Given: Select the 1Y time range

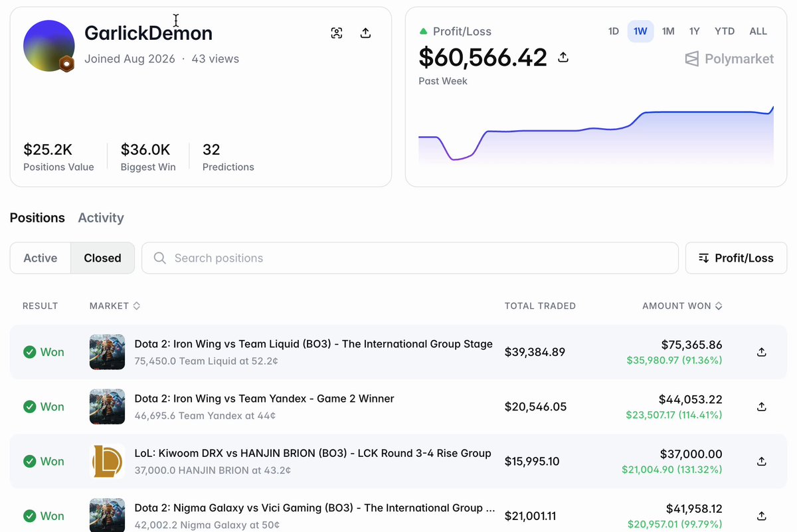Looking at the screenshot, I should coord(695,31).
